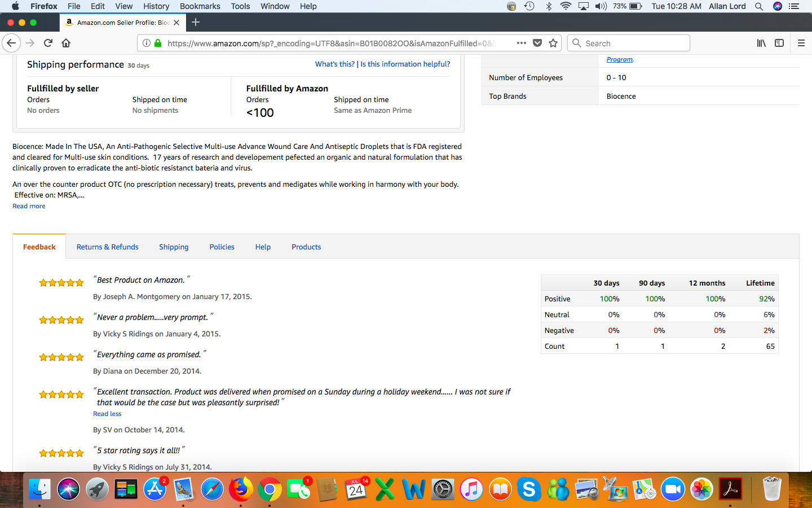This screenshot has width=812, height=508.
Task: Open the Notification Center icon
Action: (794, 6)
